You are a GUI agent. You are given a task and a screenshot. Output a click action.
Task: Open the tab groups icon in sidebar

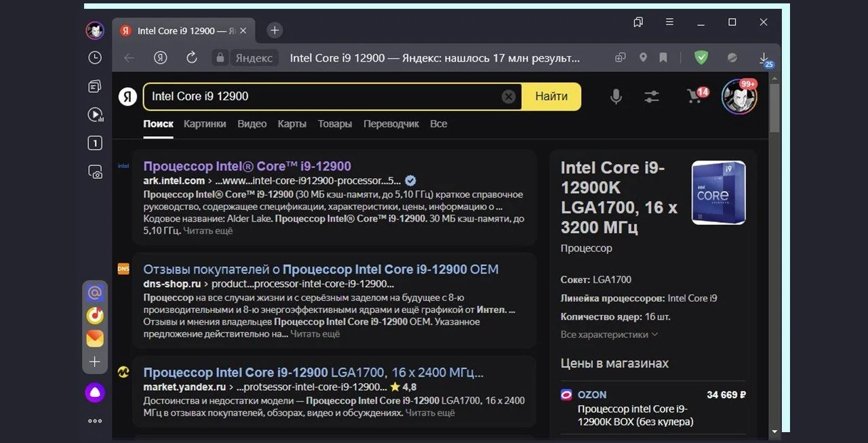95,87
